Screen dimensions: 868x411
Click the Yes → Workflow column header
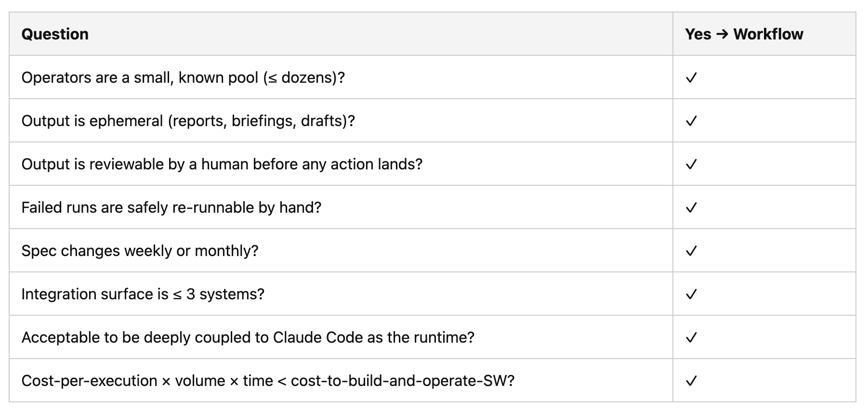744,34
